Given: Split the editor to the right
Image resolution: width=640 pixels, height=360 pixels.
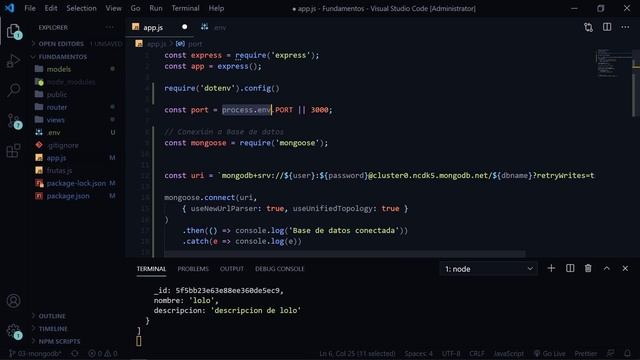Looking at the screenshot, I should tap(607, 27).
